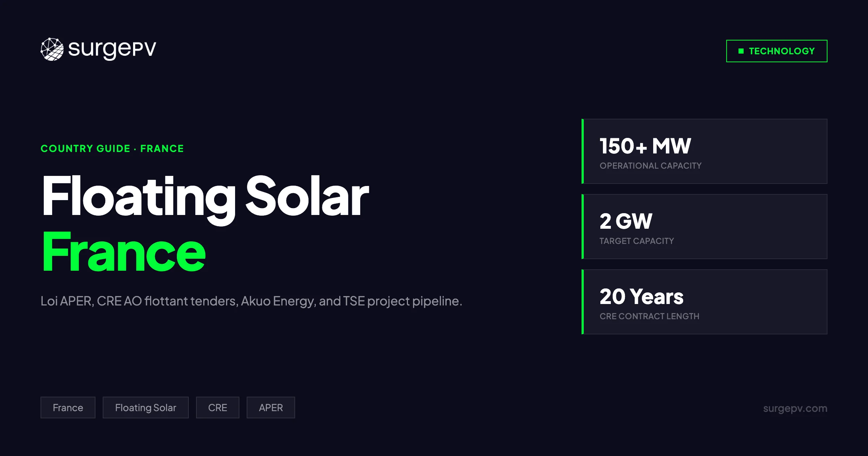This screenshot has height=456, width=868.
Task: Click the SurgePV globe logo icon
Action: (52, 49)
